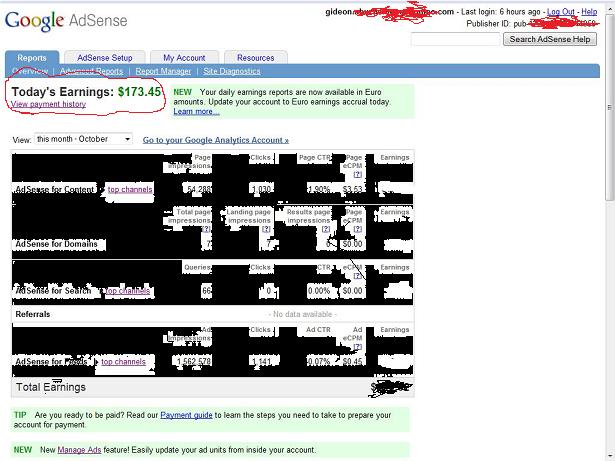Open the Manage Ads link
Viewport: 615px width, 461px height.
click(79, 450)
